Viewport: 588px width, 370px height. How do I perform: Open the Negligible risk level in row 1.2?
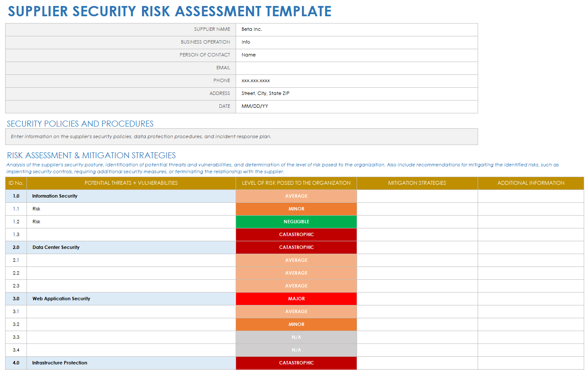click(296, 222)
